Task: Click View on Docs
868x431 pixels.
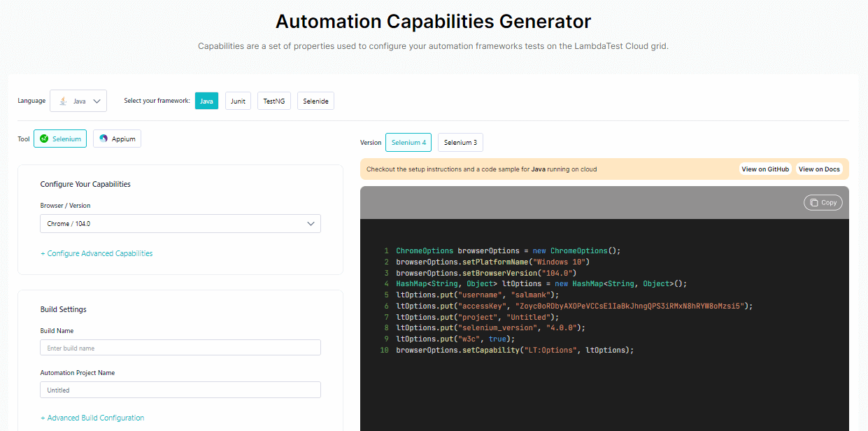Action: pyautogui.click(x=819, y=169)
